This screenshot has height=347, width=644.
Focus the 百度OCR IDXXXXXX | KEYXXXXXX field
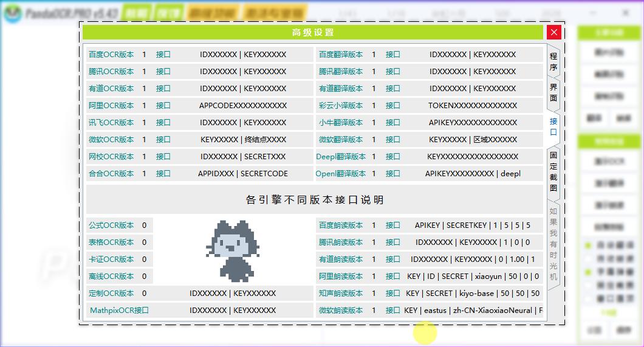(243, 54)
